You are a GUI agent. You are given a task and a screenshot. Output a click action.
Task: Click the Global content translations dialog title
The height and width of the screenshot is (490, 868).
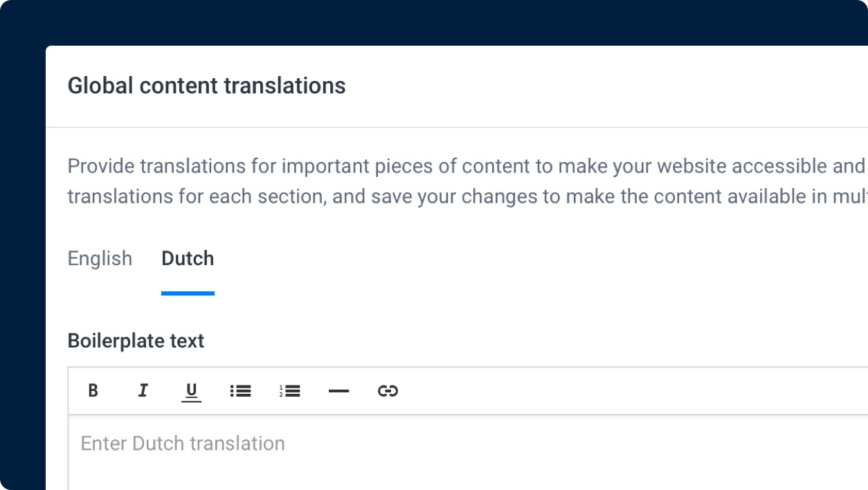(x=206, y=85)
